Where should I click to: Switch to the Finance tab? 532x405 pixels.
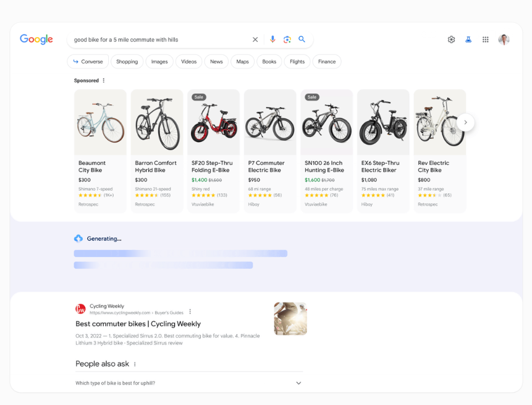(327, 62)
